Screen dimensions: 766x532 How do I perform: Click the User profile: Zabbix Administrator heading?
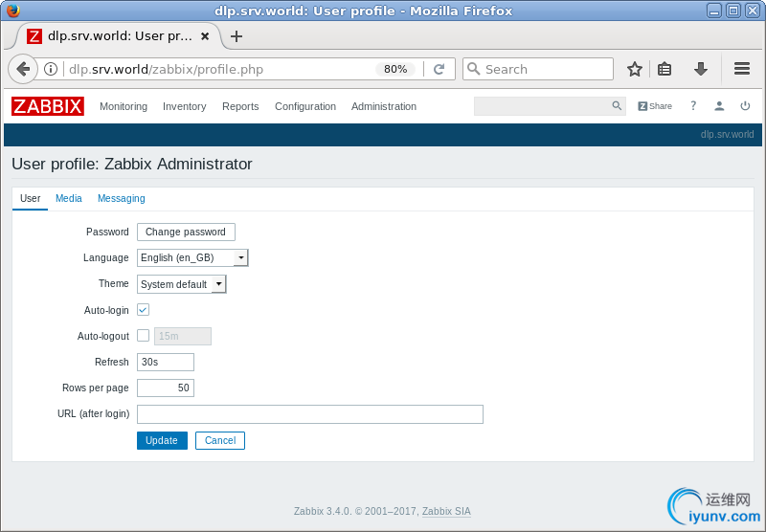[x=132, y=164]
